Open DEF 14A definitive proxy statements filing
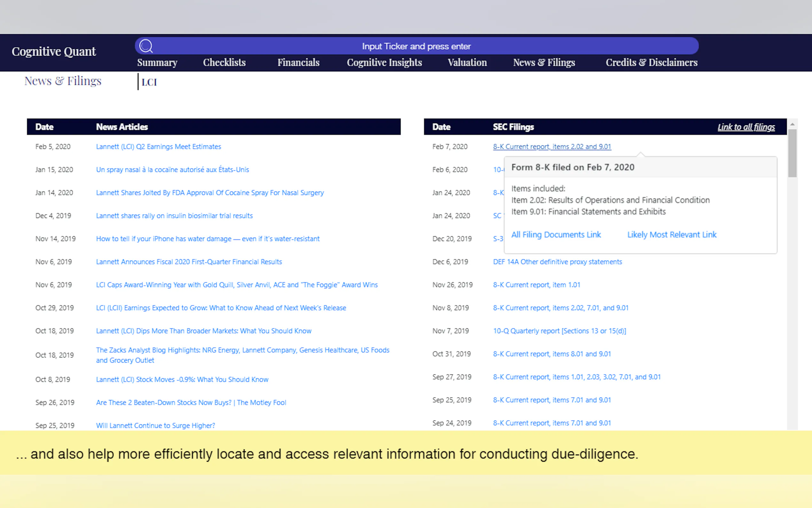812x508 pixels. [x=557, y=262]
